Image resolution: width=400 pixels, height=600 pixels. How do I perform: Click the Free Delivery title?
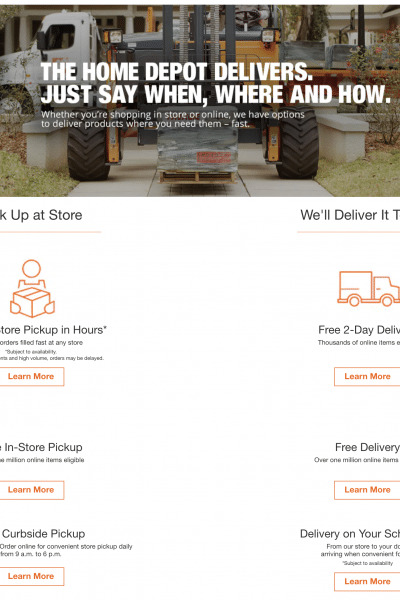point(367,447)
